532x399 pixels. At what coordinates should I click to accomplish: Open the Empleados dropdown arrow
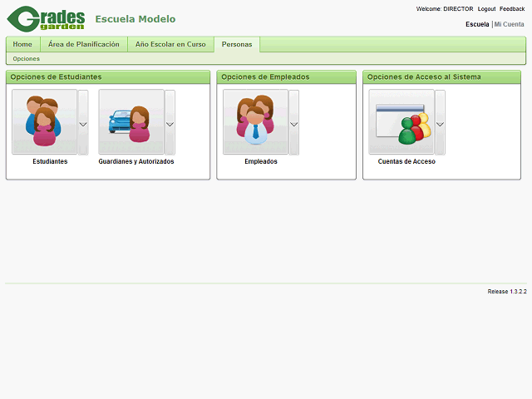tap(293, 123)
